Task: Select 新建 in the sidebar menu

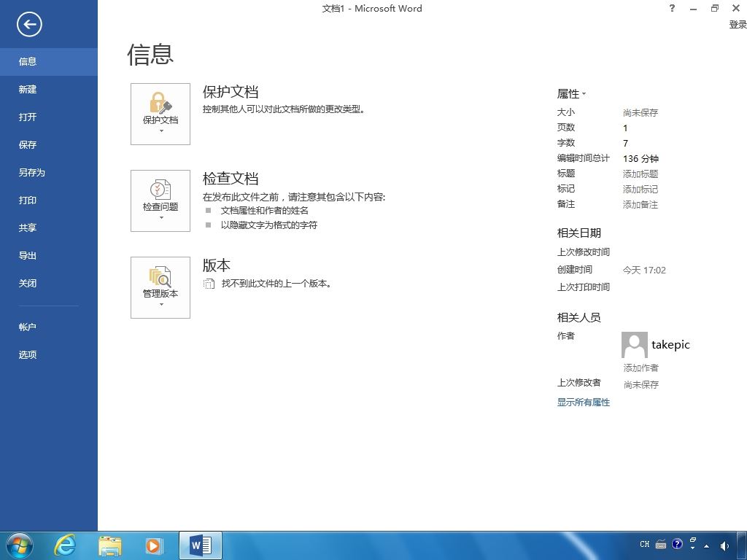Action: point(49,89)
